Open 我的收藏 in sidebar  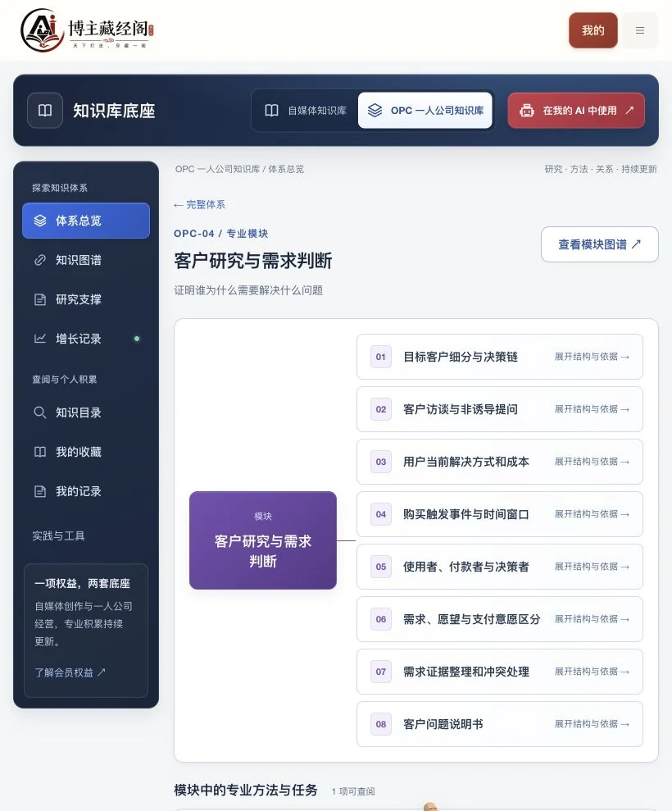pyautogui.click(x=86, y=452)
